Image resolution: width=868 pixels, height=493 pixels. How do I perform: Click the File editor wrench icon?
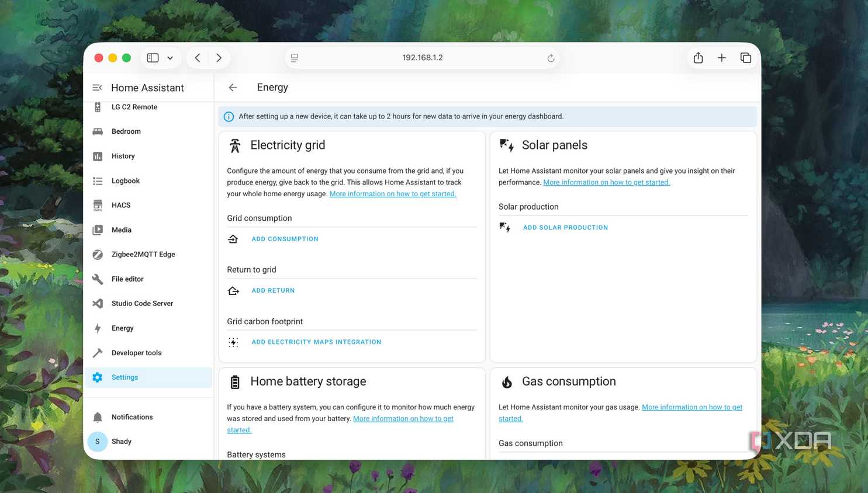coord(98,279)
